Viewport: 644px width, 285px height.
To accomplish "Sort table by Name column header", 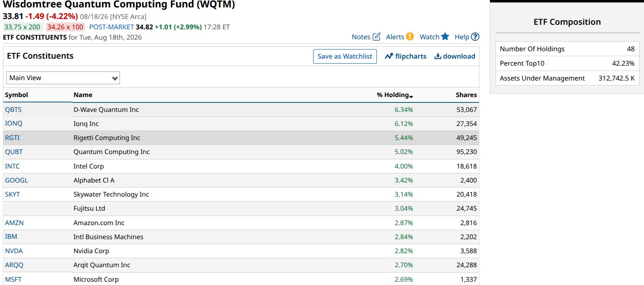I will coord(83,95).
